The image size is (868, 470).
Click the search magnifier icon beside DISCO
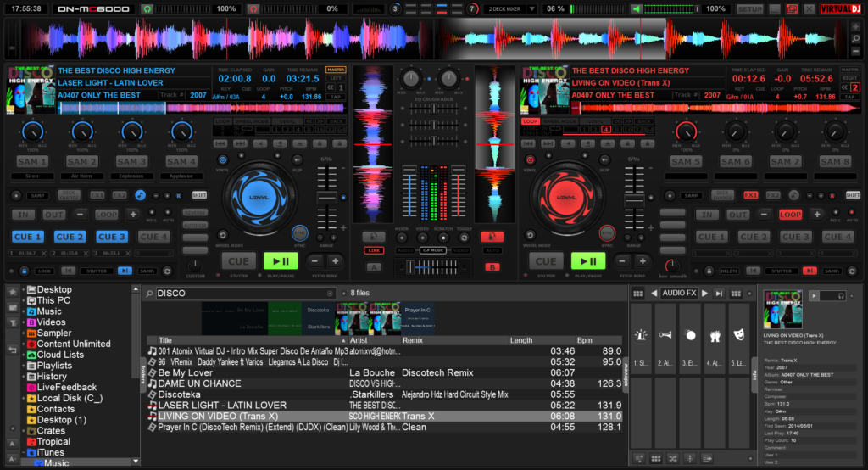149,294
